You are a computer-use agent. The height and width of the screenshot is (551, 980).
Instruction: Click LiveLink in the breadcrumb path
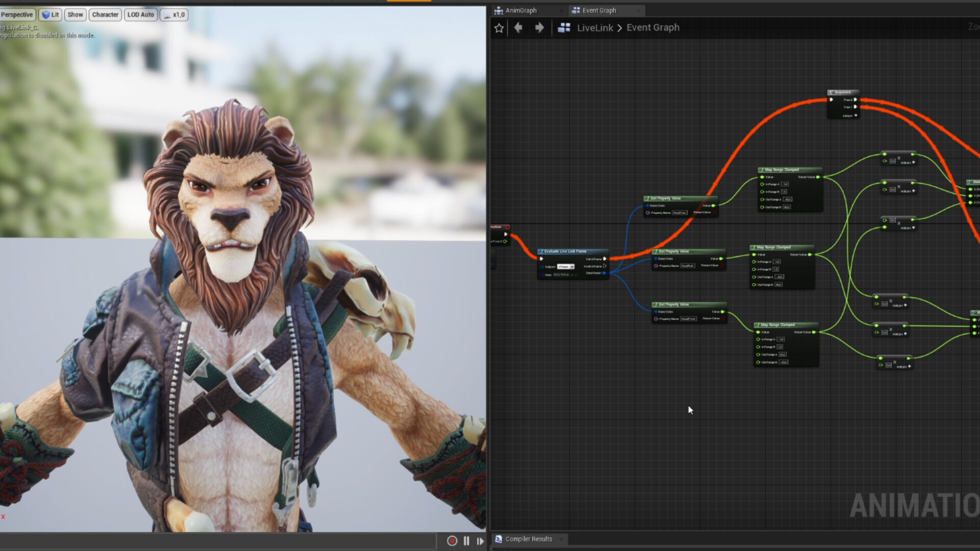[595, 28]
